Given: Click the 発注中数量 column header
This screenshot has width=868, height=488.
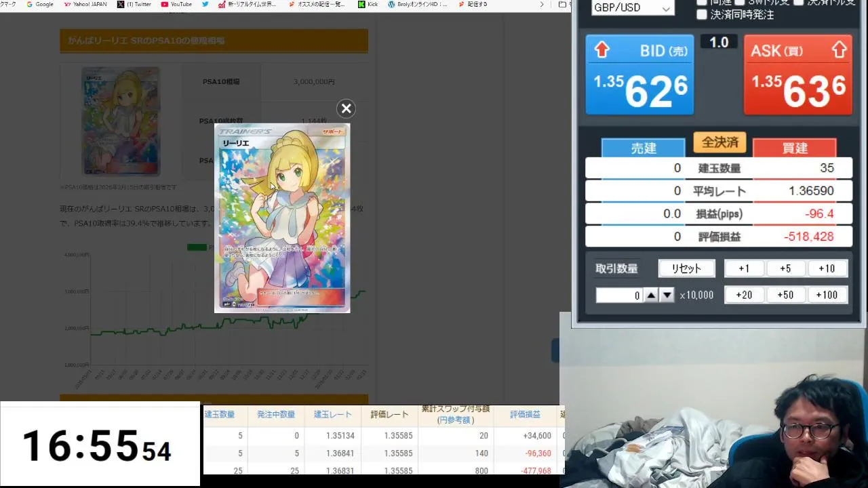Looking at the screenshot, I should pos(276,414).
